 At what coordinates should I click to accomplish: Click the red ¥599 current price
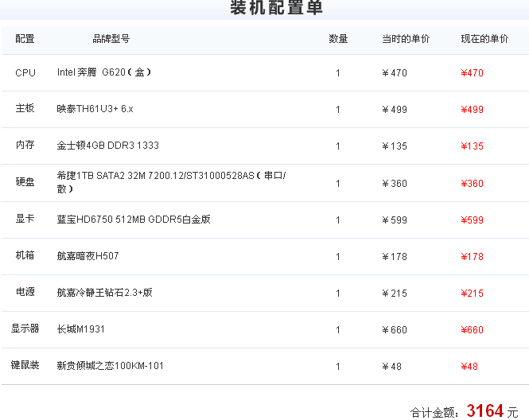472,220
